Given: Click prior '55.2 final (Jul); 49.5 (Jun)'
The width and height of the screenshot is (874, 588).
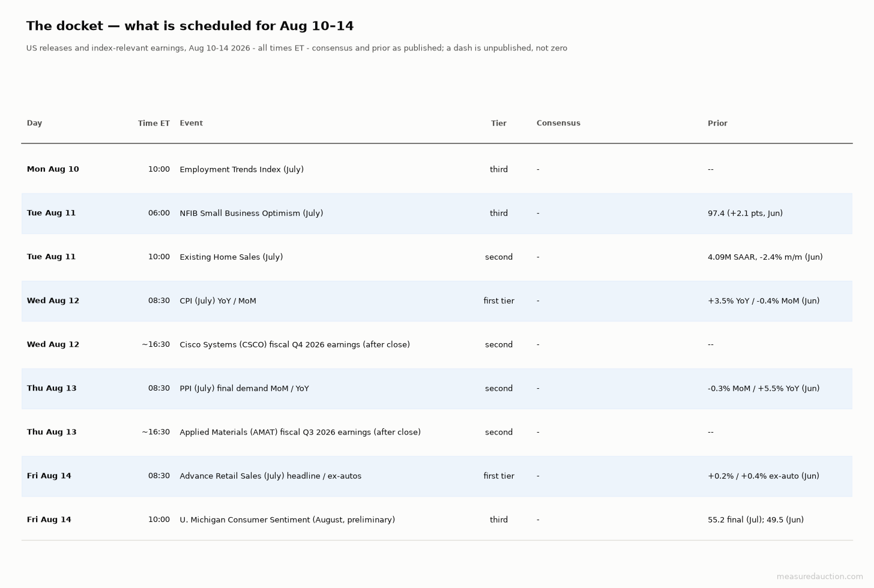Looking at the screenshot, I should pyautogui.click(x=755, y=520).
